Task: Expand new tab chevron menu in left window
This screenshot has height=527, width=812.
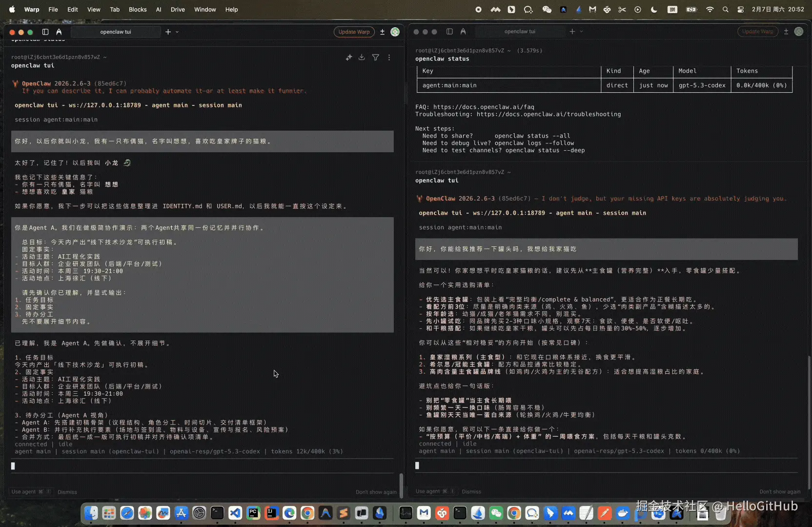Action: coord(177,32)
